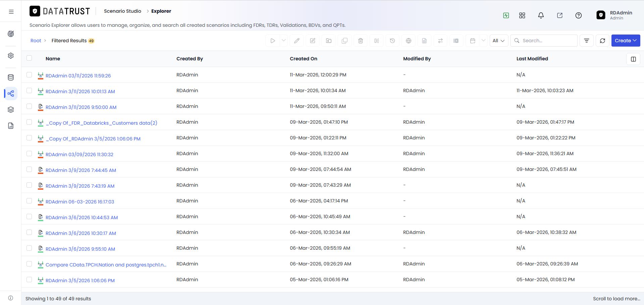Screen dimensions: 644x305
Task: Open scenario RDAdmin 3/6/2026 10:30:17 AM
Action: 81,233
